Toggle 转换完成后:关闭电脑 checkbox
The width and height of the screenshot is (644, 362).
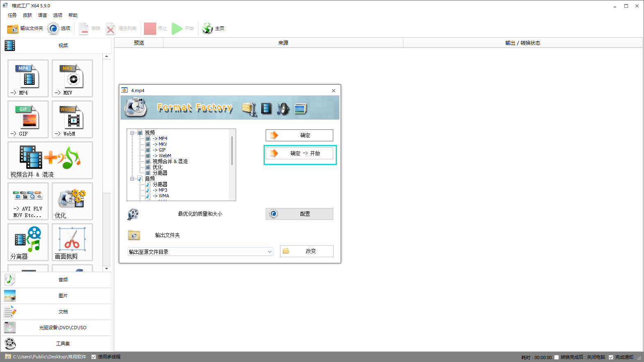coord(556,357)
